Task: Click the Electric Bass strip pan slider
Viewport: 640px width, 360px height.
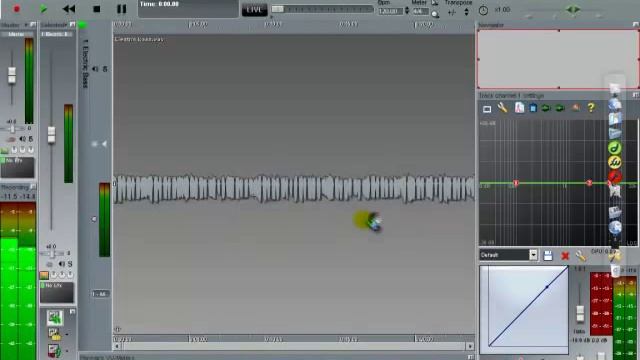Action: (x=52, y=254)
